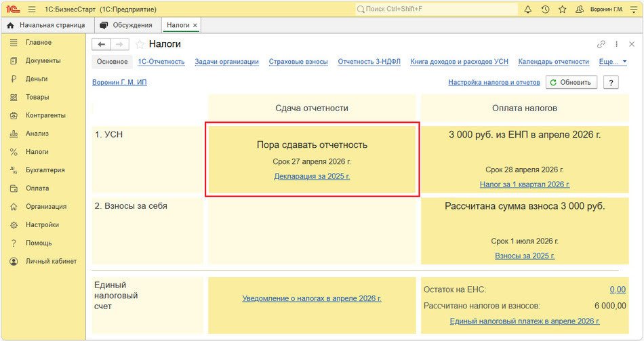Open Книга доходов и расходов УСН
644x341 pixels.
[459, 62]
